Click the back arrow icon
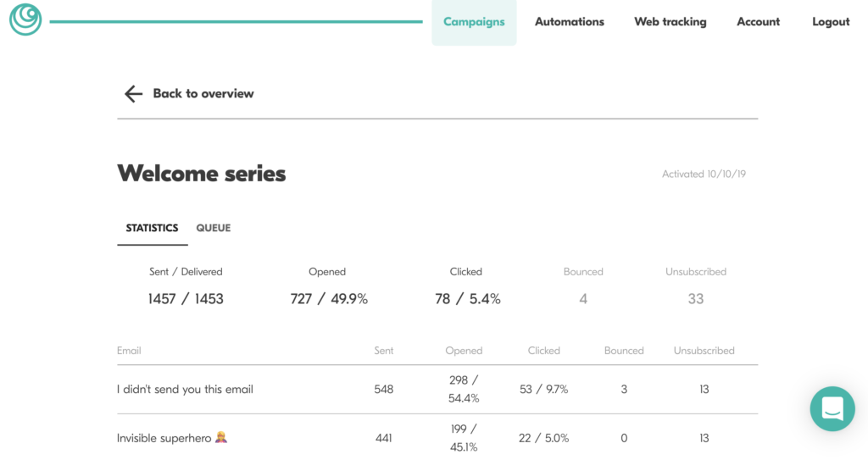The image size is (868, 460). pos(133,94)
